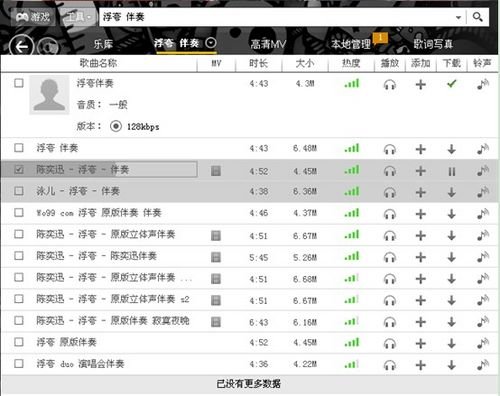The width and height of the screenshot is (500, 396).
Task: Click into the 浮夸 伴奏 search field
Action: 277,17
